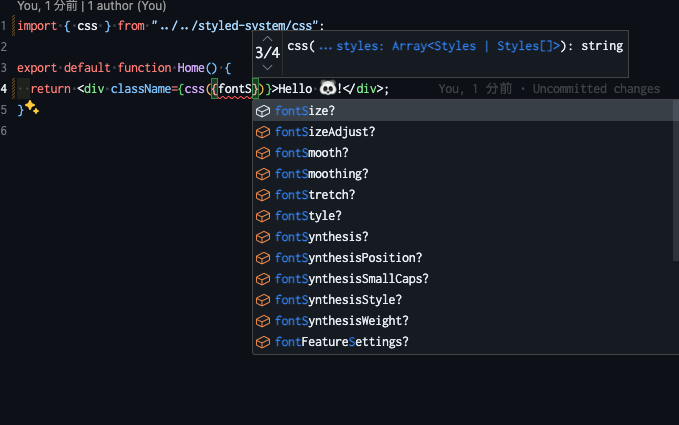This screenshot has width=679, height=425.
Task: Click the 'Uncommitted changes' inline blame text
Action: coord(596,89)
